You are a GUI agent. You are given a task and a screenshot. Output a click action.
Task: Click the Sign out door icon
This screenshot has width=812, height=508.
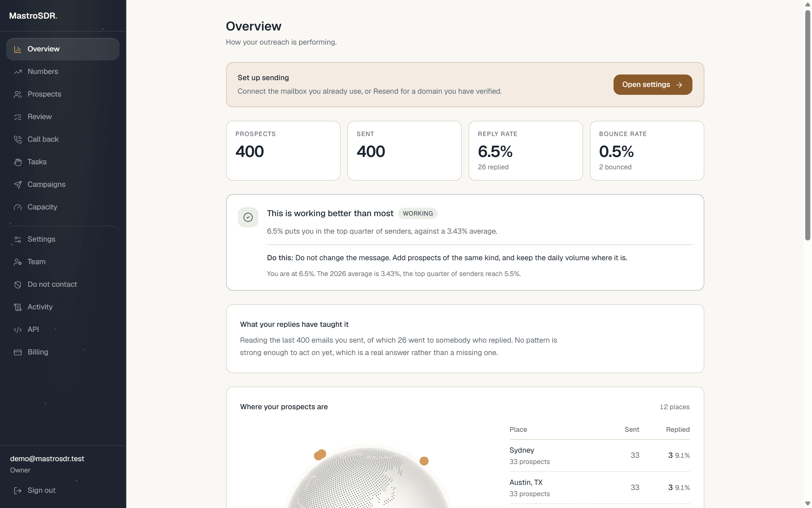pos(17,491)
